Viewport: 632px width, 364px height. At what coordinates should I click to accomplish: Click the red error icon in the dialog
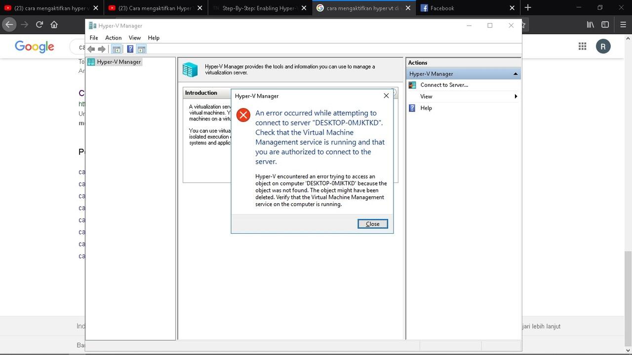(x=243, y=115)
